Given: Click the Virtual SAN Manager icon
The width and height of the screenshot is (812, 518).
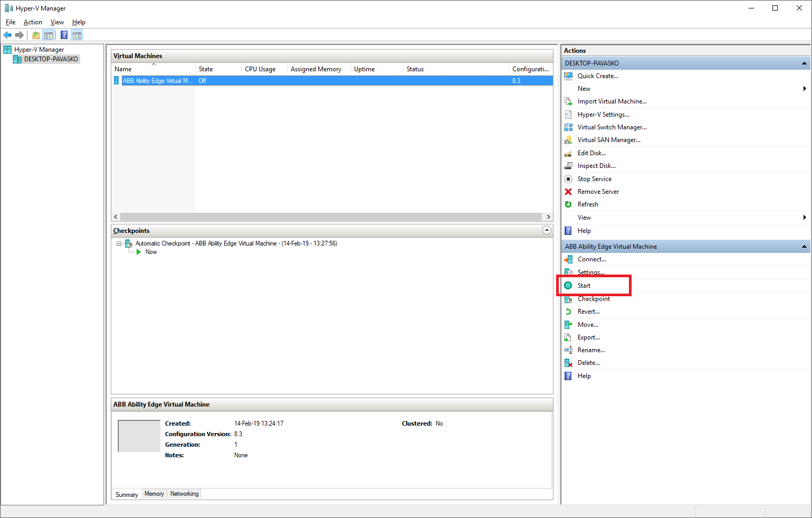Looking at the screenshot, I should point(568,140).
